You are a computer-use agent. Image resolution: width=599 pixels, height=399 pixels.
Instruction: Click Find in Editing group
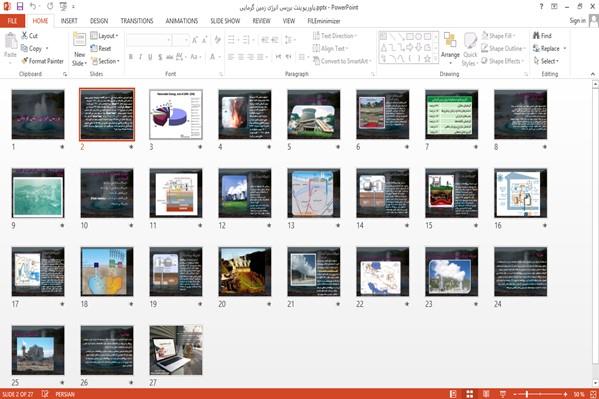click(542, 36)
